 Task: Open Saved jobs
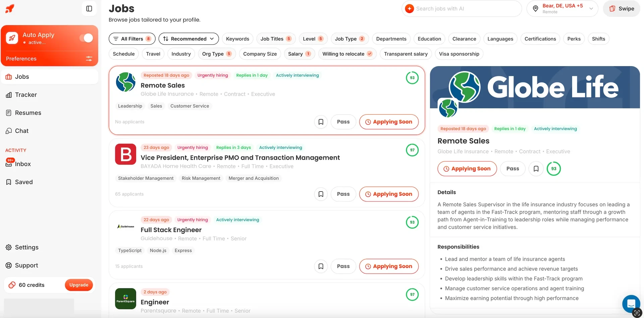point(50,182)
